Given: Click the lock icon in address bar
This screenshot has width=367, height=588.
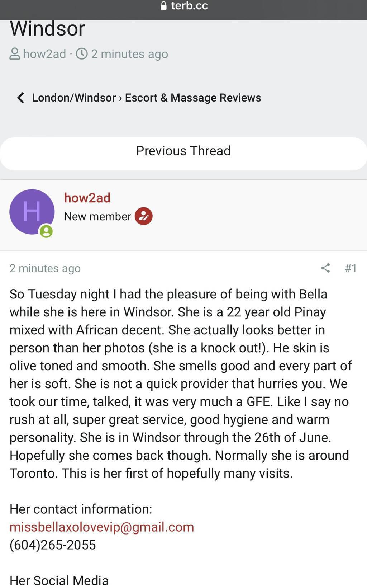Looking at the screenshot, I should coord(163,6).
